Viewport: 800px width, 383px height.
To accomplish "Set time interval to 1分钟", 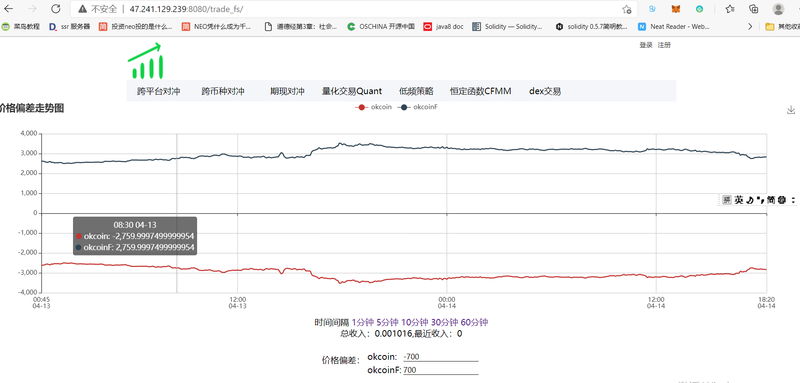I will coord(362,322).
